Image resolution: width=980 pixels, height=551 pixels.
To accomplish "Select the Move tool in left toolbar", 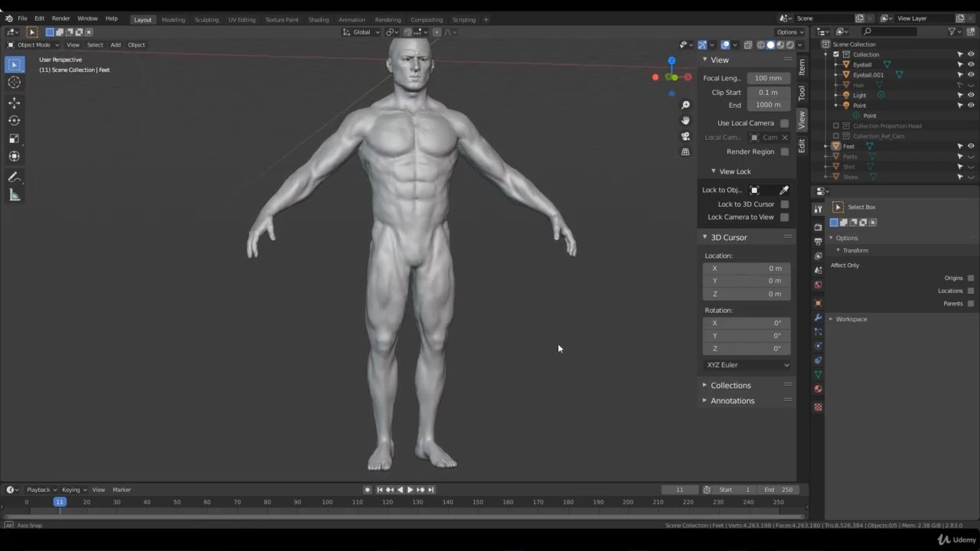I will point(15,103).
